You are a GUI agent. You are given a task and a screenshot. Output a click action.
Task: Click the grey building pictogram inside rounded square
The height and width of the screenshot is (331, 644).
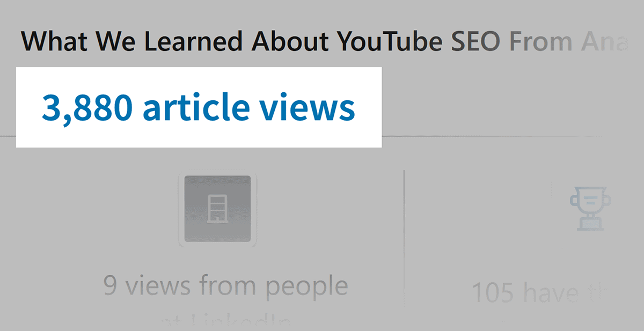(217, 209)
